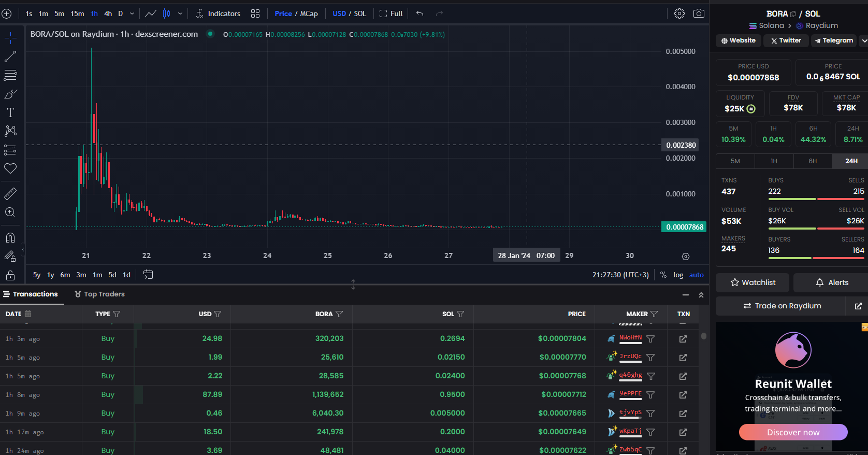The width and height of the screenshot is (868, 455).
Task: Open the chart patterns tool
Action: (x=10, y=131)
